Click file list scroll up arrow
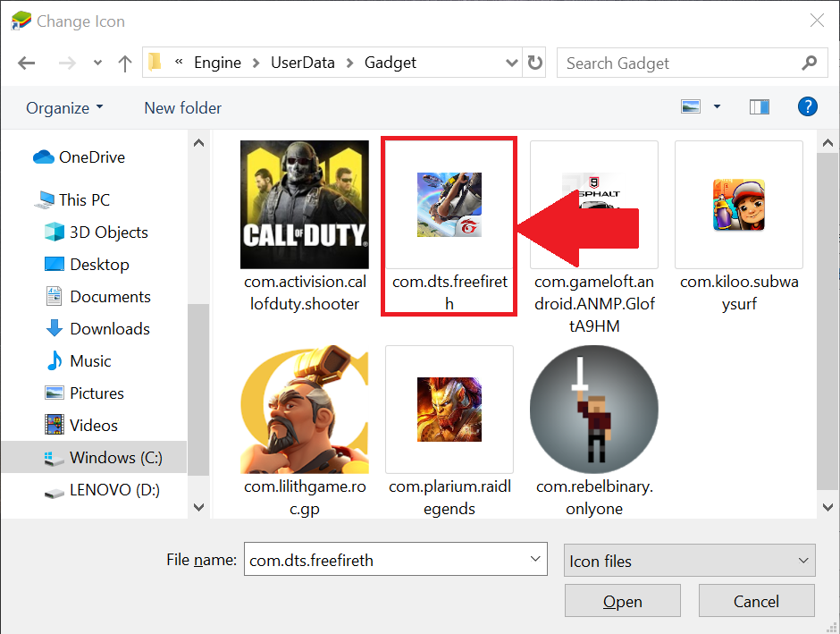Viewport: 840px width, 634px height. point(827,142)
